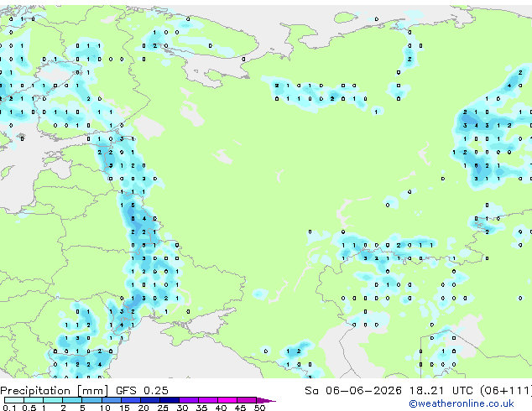
Task: Select the legend swatch between 25 and 30
Action: coord(170,400)
